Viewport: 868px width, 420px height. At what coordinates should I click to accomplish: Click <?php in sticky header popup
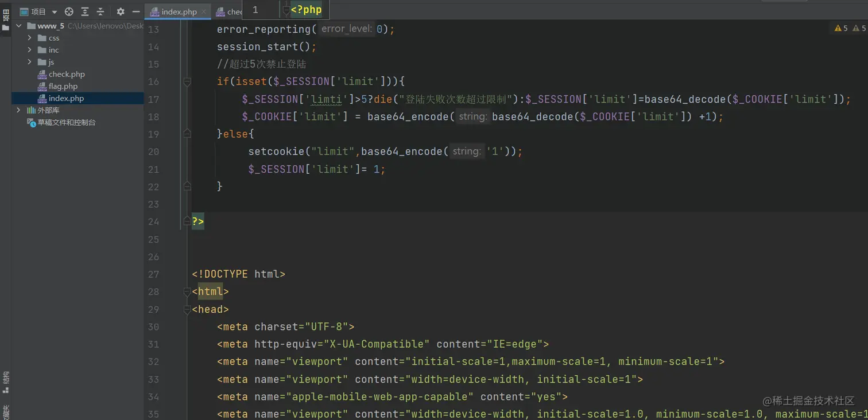(307, 10)
